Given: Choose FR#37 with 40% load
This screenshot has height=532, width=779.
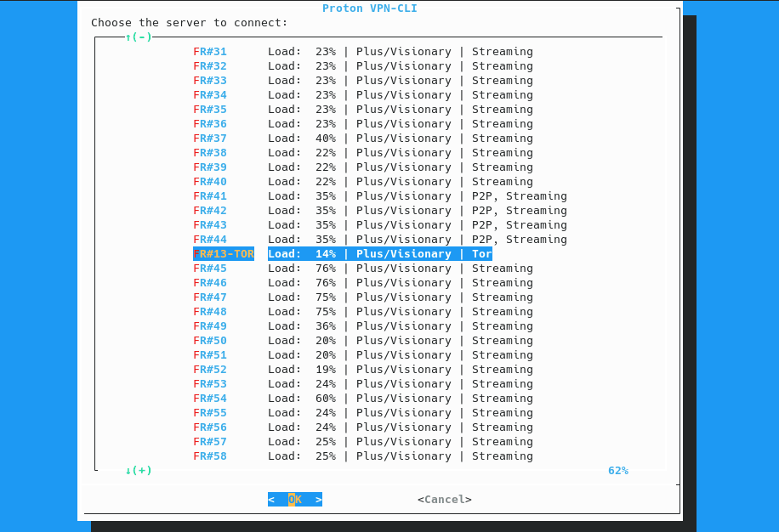Looking at the screenshot, I should coord(363,138).
